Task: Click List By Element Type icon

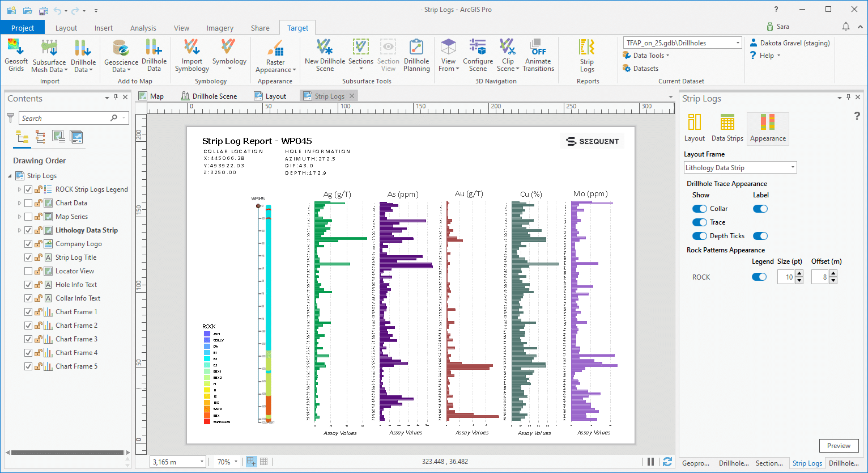Action: [x=40, y=137]
